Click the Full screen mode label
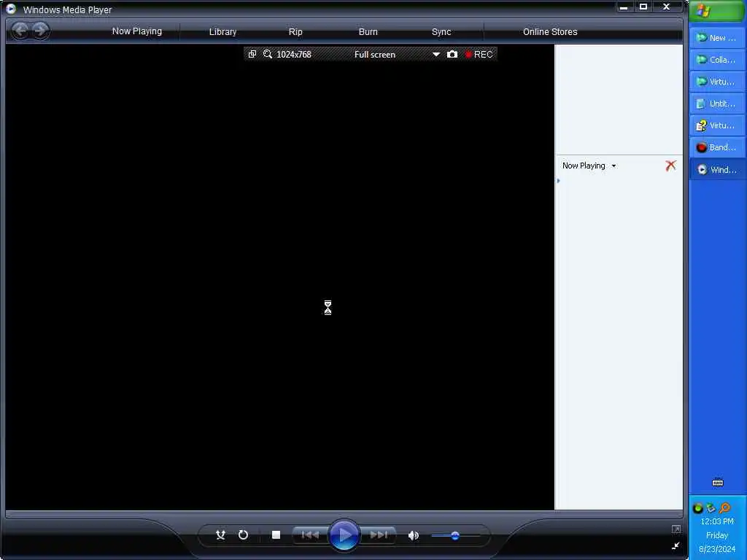This screenshot has height=560, width=747. pos(374,55)
